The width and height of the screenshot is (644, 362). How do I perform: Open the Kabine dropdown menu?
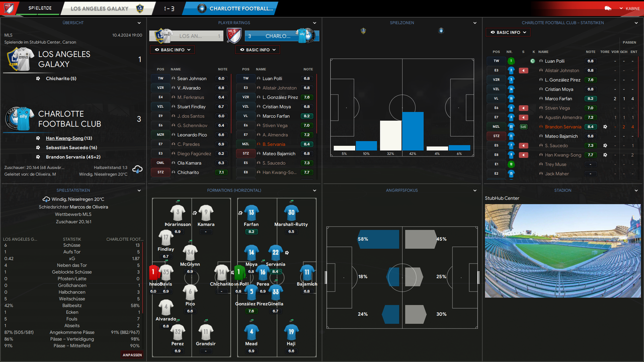point(629,9)
